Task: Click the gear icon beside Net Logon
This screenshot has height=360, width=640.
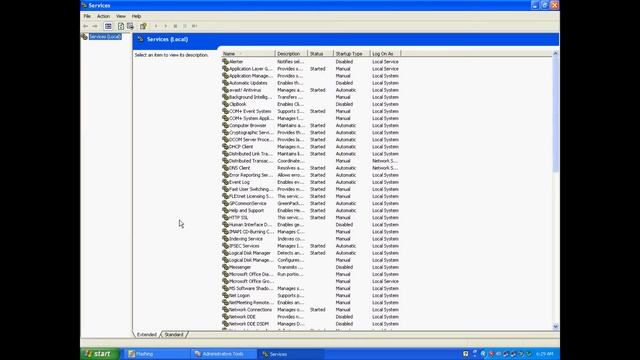Action: tap(225, 295)
